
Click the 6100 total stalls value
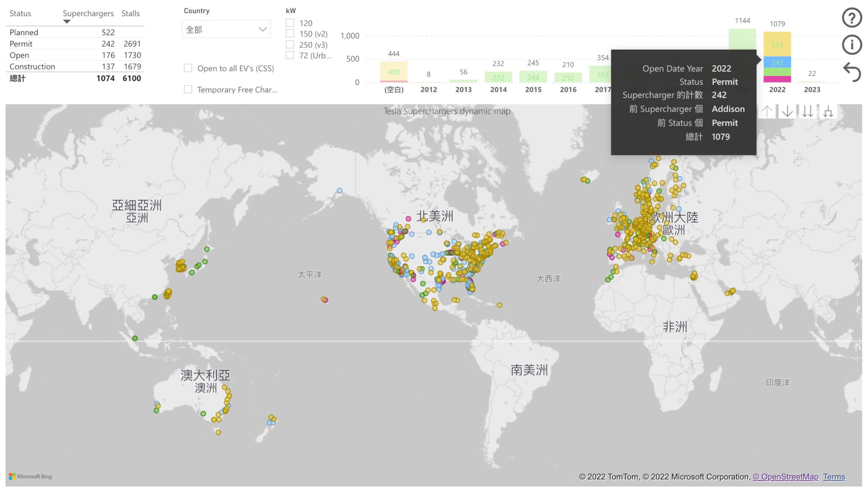point(131,78)
